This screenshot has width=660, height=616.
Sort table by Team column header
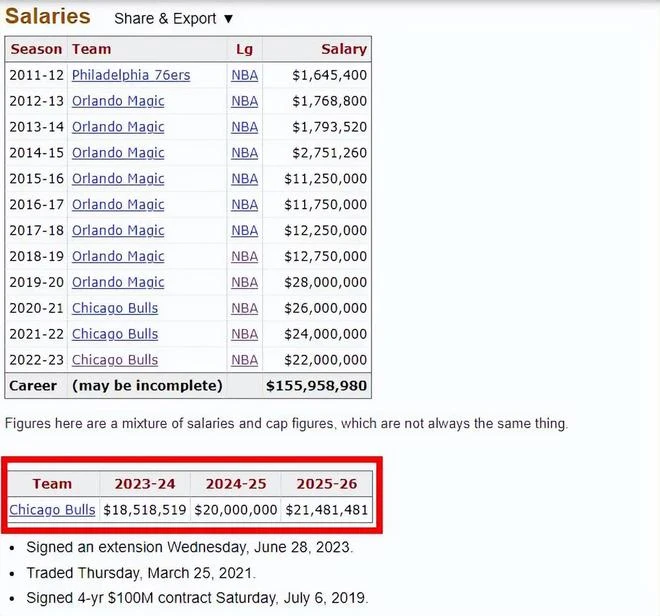click(x=91, y=49)
